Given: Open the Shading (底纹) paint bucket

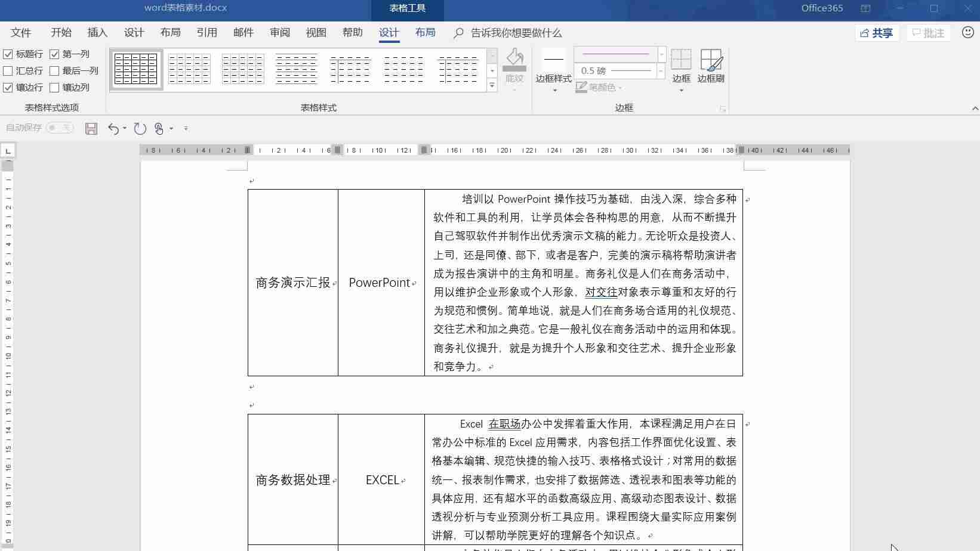Looking at the screenshot, I should [514, 60].
